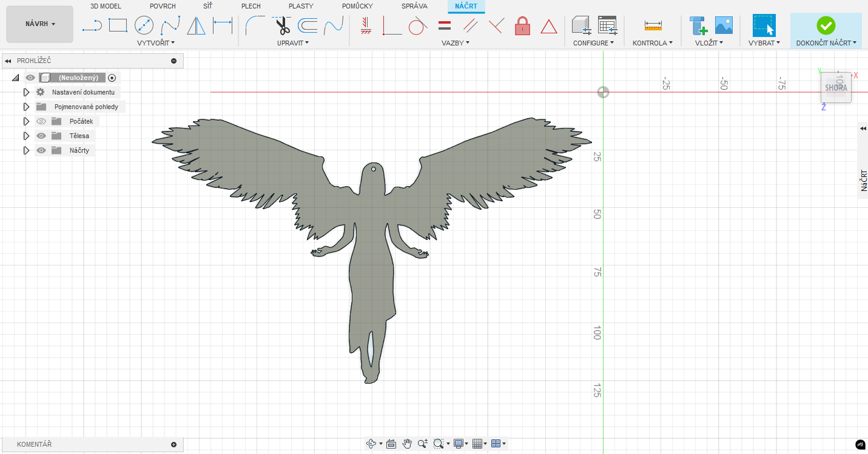Choose the center diameter Circle tool

[144, 25]
